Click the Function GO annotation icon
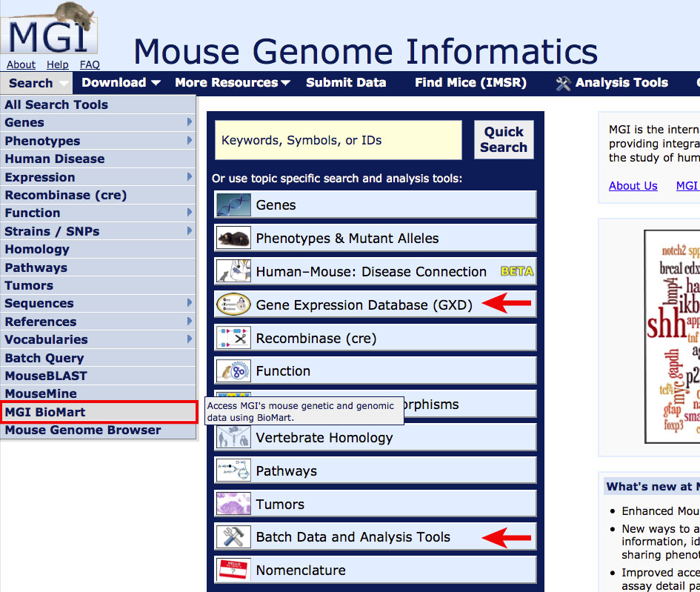700x592 pixels. click(233, 371)
